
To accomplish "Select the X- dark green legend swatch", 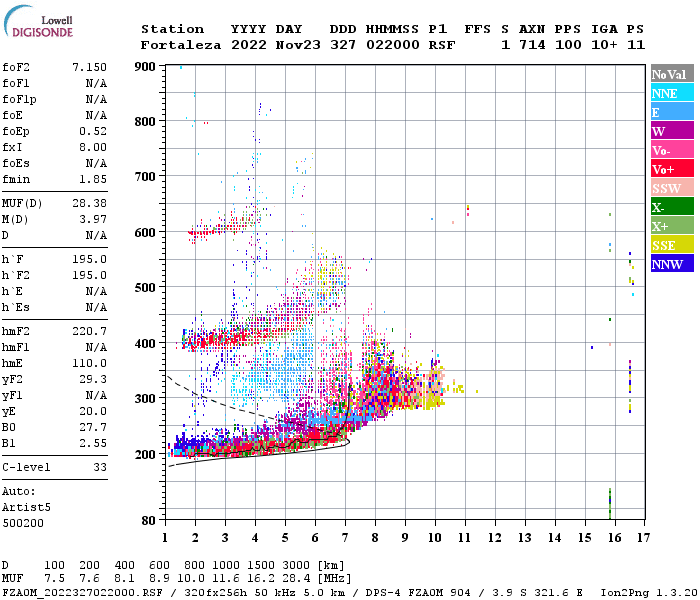I will point(672,207).
